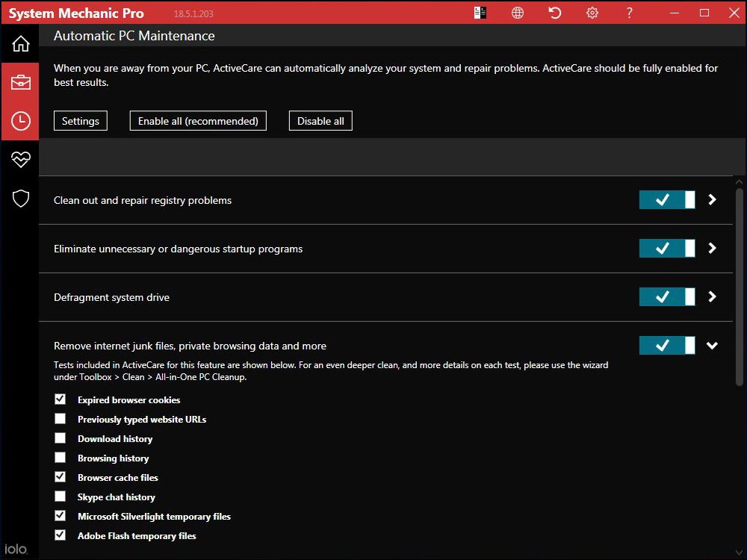
Task: Open help via the question mark icon
Action: click(629, 13)
